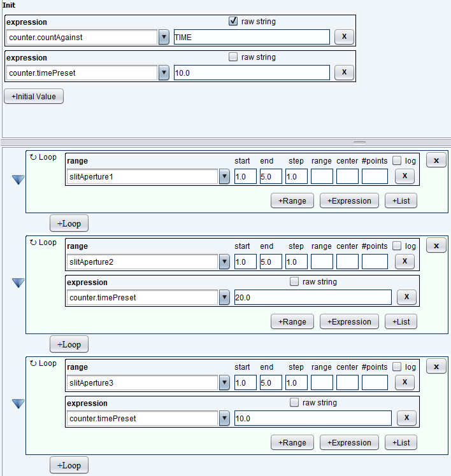Delete the slitAperture1 range row
The height and width of the screenshot is (476, 451).
(x=404, y=176)
